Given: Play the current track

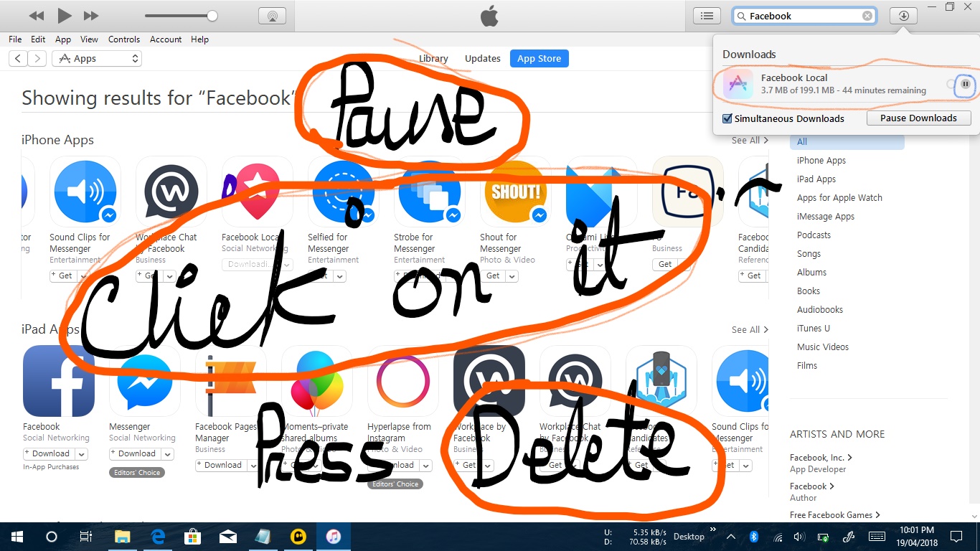Looking at the screenshot, I should point(64,15).
